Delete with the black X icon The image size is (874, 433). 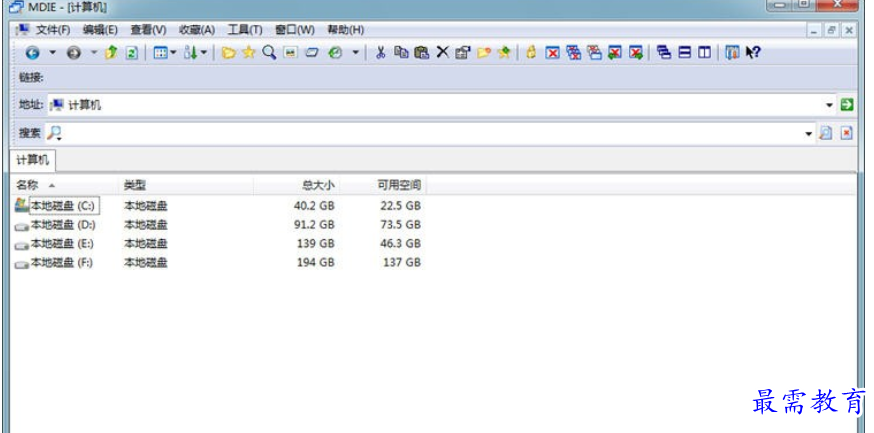[443, 52]
